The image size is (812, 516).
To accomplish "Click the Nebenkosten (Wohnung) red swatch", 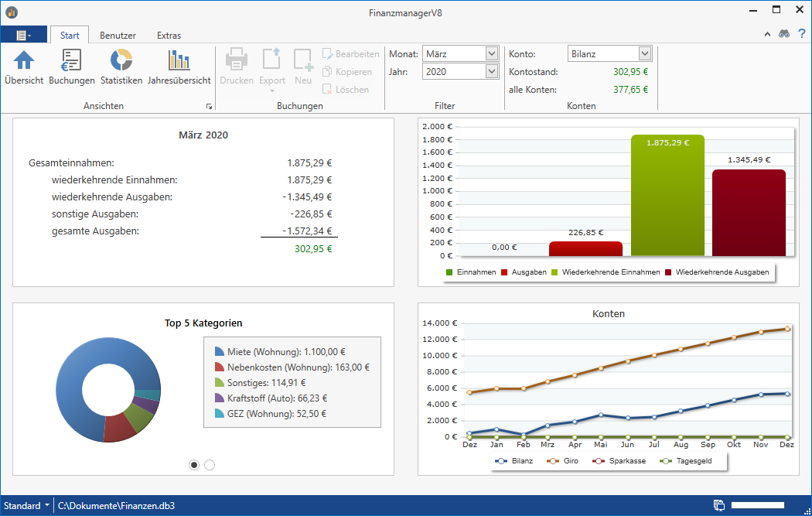I will (x=219, y=367).
